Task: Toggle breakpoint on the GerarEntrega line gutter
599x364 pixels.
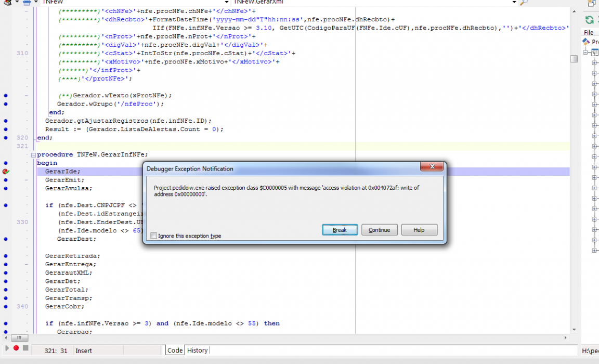Action: pos(6,264)
